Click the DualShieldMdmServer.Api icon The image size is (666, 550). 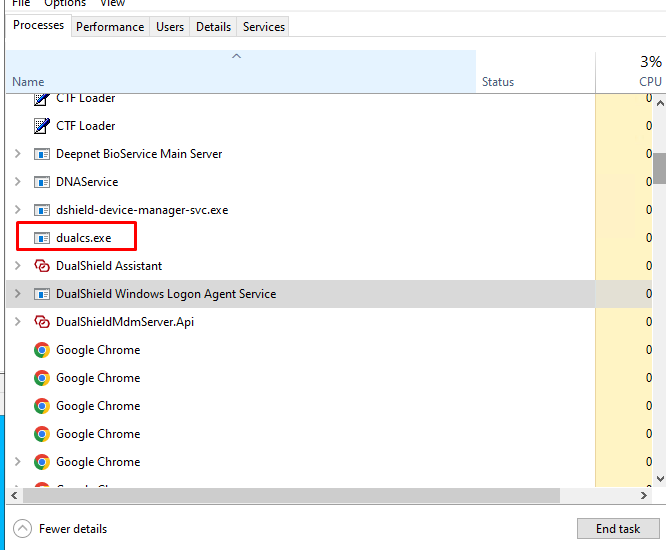coord(42,322)
